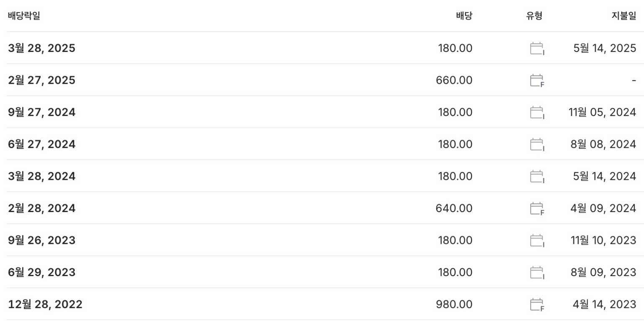The image size is (644, 321).
Task: Click the 배당 column header
Action: click(x=464, y=16)
